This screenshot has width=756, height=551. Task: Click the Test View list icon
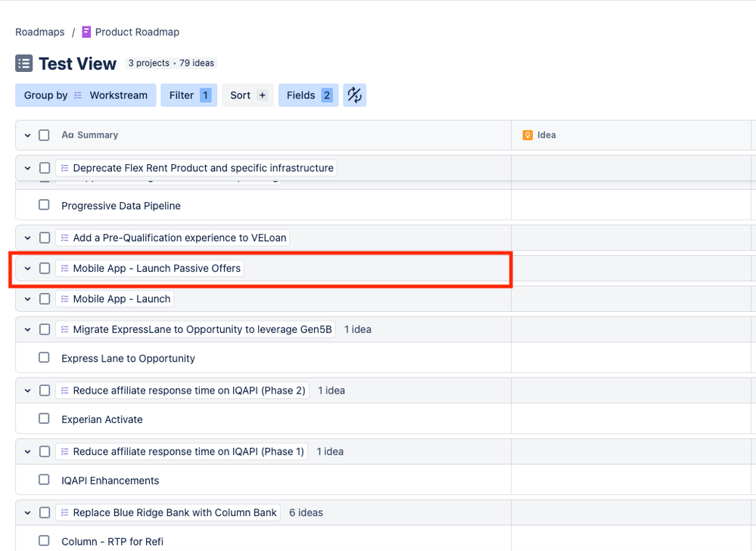coord(24,63)
